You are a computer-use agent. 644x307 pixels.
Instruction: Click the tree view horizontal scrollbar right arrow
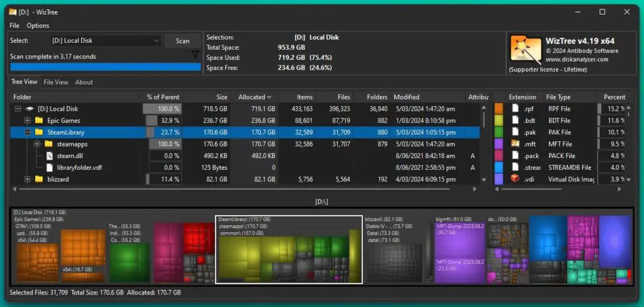(x=475, y=189)
